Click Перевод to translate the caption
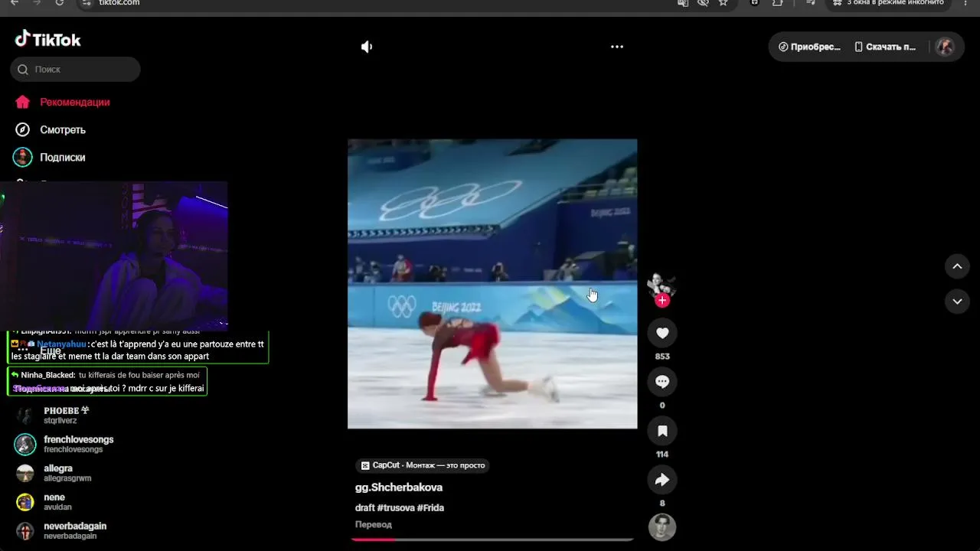The image size is (980, 551). pos(374,524)
